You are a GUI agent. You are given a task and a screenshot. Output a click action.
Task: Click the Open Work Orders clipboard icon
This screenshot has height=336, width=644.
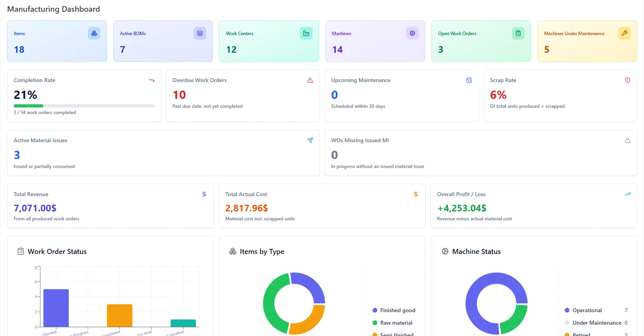pos(518,33)
